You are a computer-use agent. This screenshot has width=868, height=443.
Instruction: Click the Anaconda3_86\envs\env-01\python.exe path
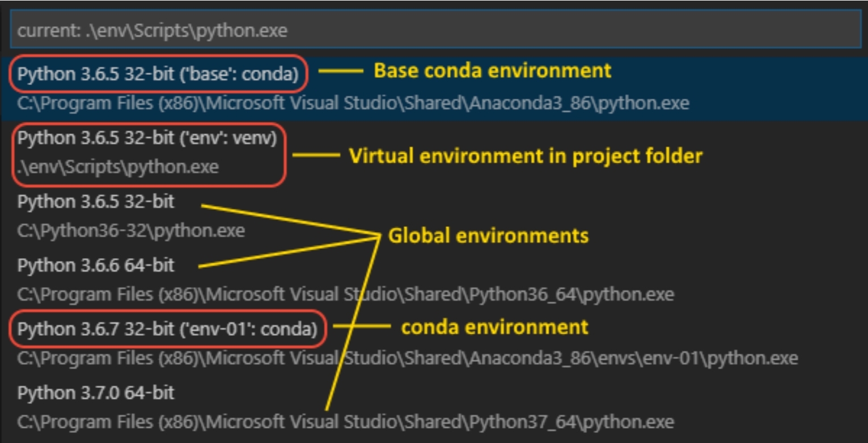pyautogui.click(x=407, y=358)
